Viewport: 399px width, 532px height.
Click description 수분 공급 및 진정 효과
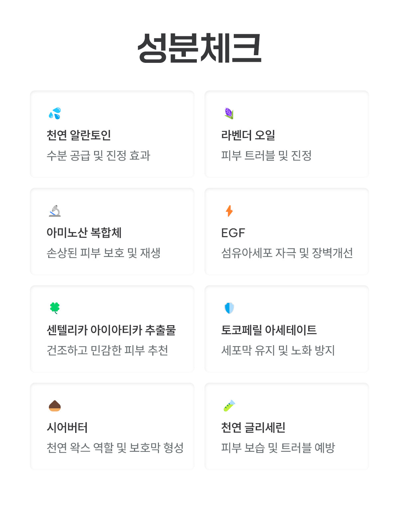click(98, 155)
